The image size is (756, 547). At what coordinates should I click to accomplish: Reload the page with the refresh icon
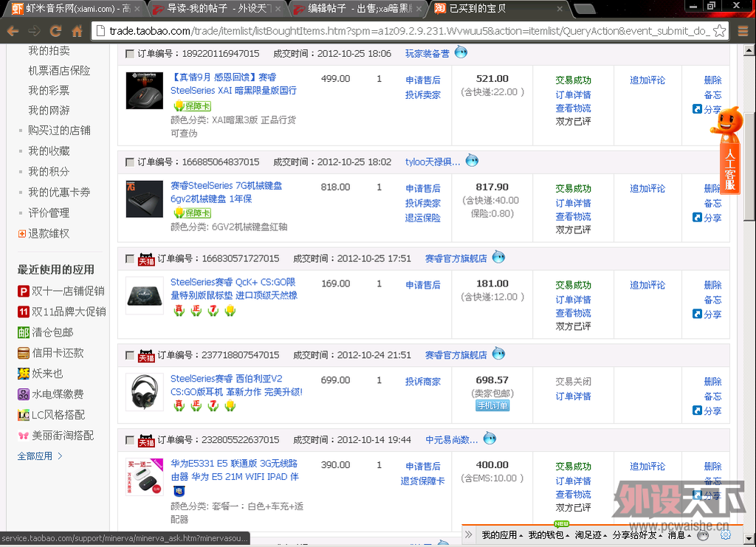[x=55, y=31]
